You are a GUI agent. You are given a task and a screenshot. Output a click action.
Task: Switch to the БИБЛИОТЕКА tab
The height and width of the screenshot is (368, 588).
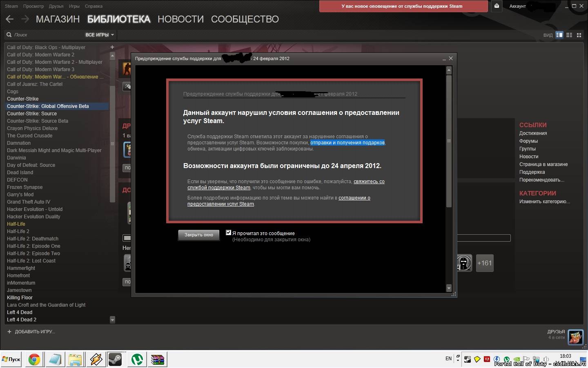[119, 19]
